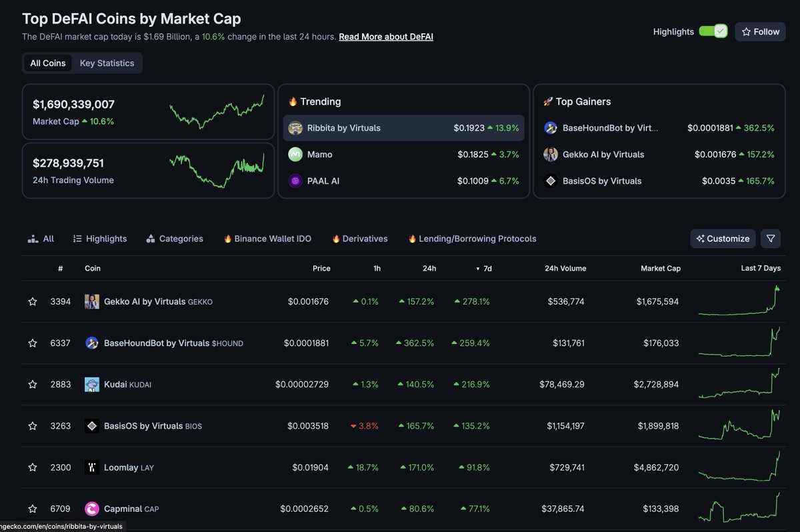Click BasisOS logo in Top Gainers

[551, 181]
